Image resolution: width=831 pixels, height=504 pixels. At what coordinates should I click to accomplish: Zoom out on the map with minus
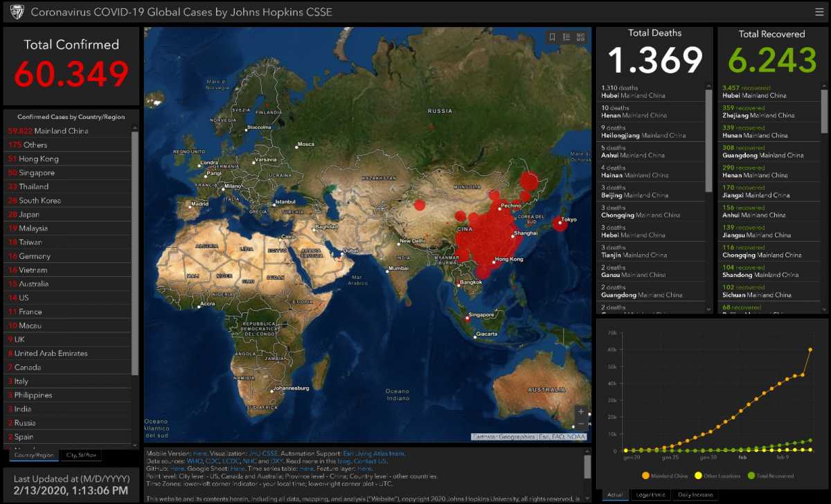581,424
